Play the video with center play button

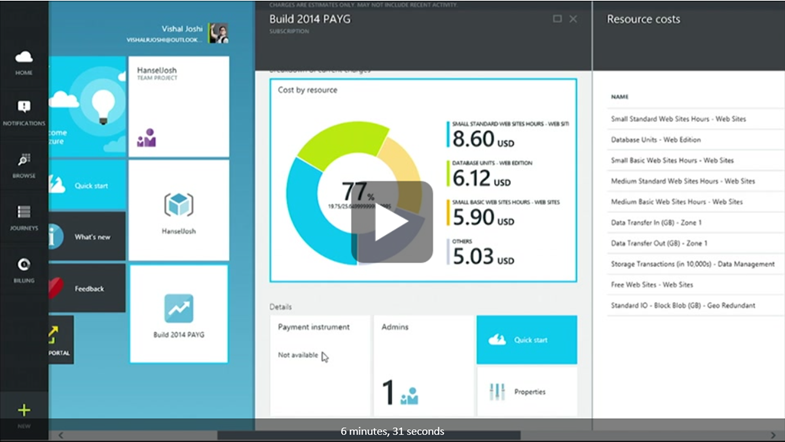click(x=392, y=222)
